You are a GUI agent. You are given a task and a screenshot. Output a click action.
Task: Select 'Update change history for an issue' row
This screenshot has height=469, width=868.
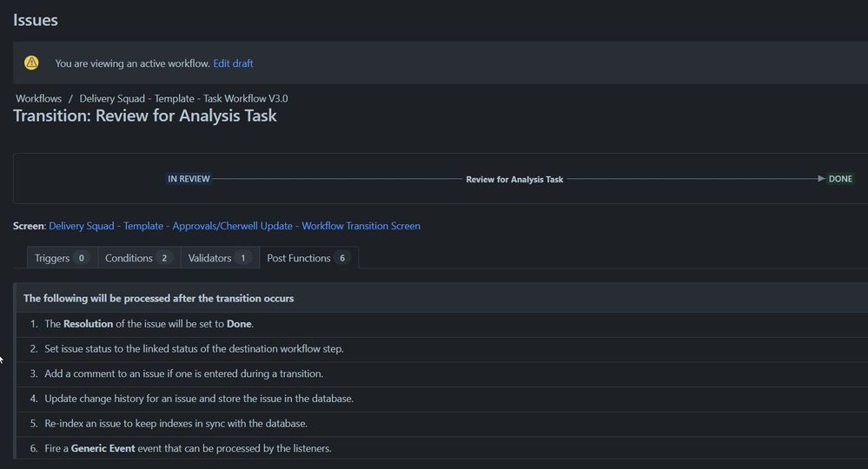click(441, 399)
